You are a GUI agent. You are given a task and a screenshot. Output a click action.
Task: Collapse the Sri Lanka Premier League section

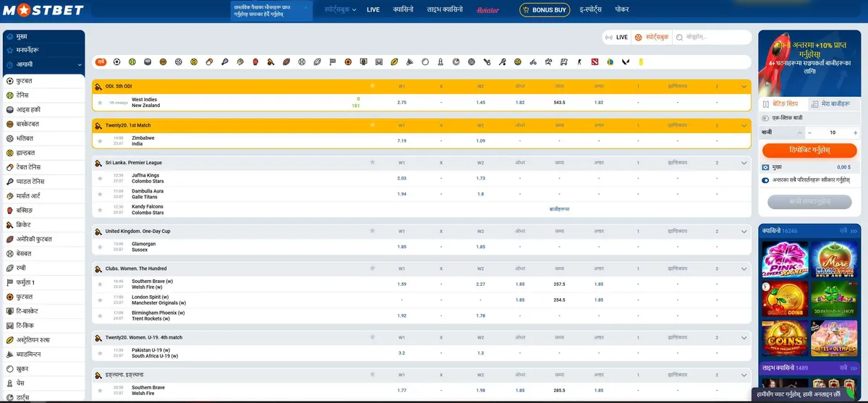[744, 163]
